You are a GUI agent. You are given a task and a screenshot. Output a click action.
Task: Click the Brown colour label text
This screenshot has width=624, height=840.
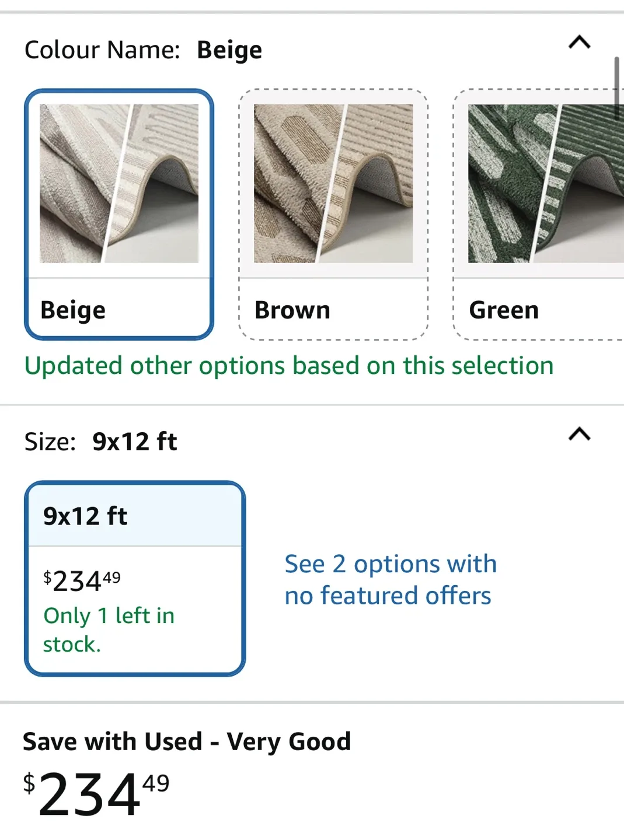tap(291, 310)
